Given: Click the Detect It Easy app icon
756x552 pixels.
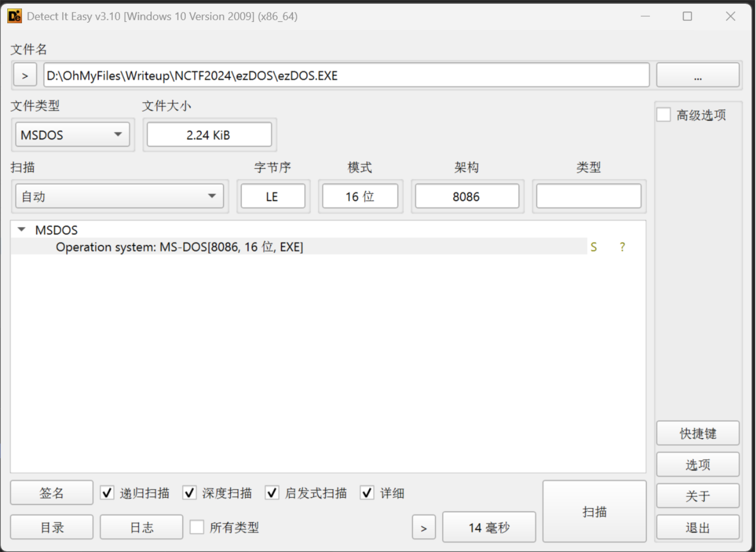Looking at the screenshot, I should coord(14,16).
